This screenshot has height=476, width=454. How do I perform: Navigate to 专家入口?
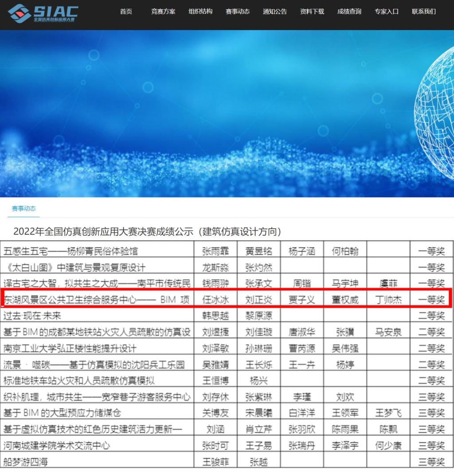coord(386,12)
